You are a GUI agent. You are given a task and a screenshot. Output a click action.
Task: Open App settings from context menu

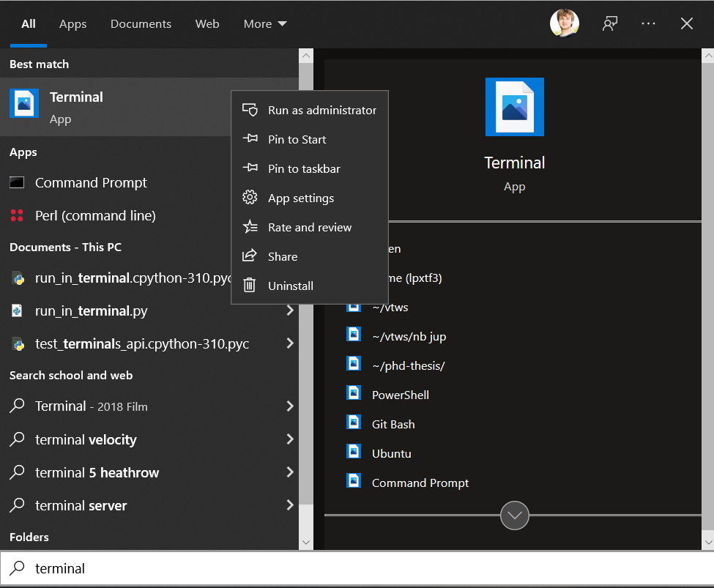click(x=310, y=198)
